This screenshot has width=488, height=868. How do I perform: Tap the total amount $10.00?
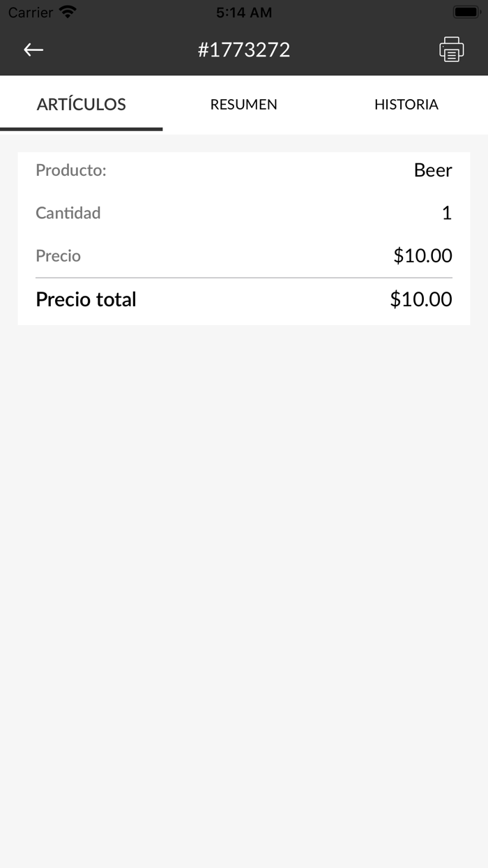tap(422, 299)
